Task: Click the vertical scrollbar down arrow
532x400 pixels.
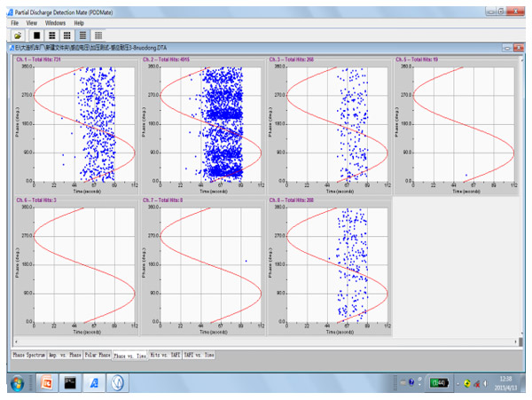Action: 522,333
